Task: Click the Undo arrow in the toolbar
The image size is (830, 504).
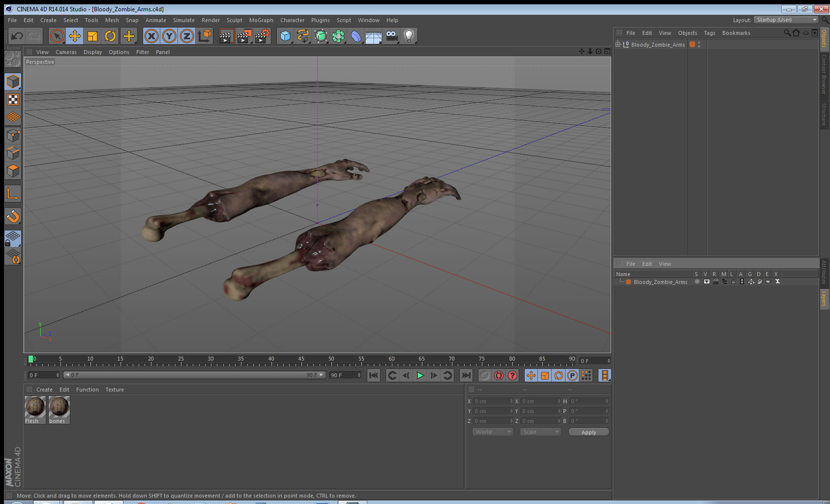Action: point(17,36)
